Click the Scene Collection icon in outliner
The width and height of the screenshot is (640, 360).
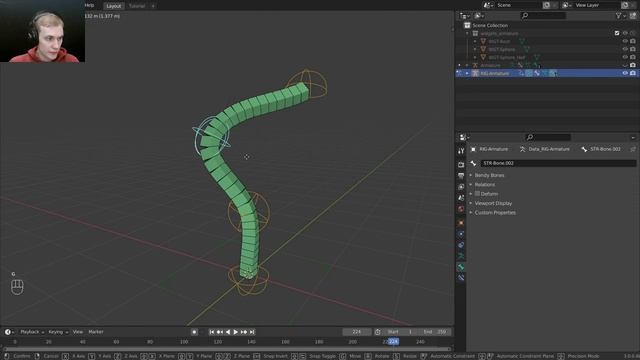pos(467,25)
